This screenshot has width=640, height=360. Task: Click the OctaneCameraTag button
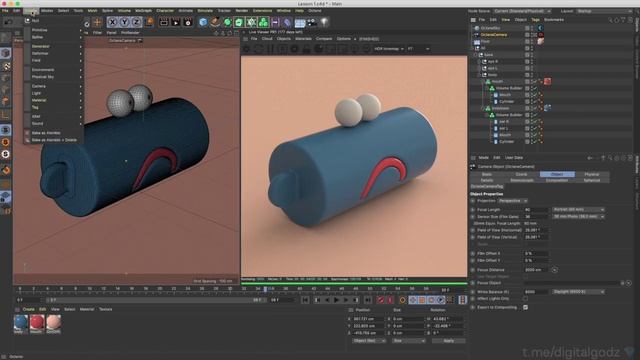tap(487, 187)
